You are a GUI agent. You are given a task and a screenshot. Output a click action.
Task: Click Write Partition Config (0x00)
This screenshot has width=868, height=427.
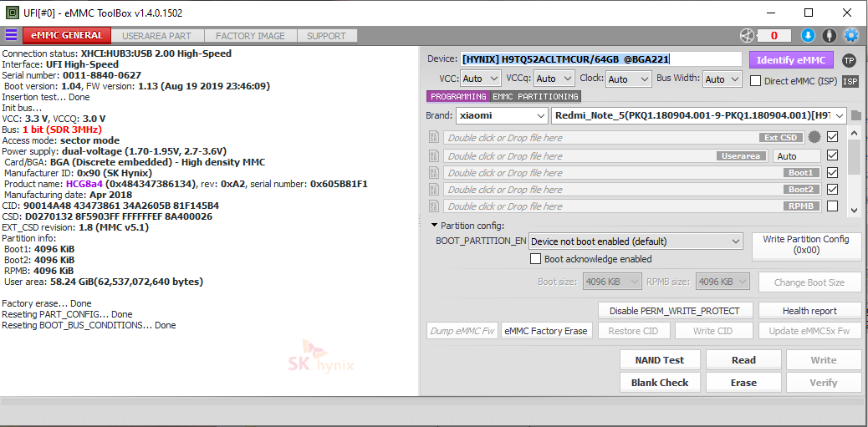pyautogui.click(x=806, y=245)
